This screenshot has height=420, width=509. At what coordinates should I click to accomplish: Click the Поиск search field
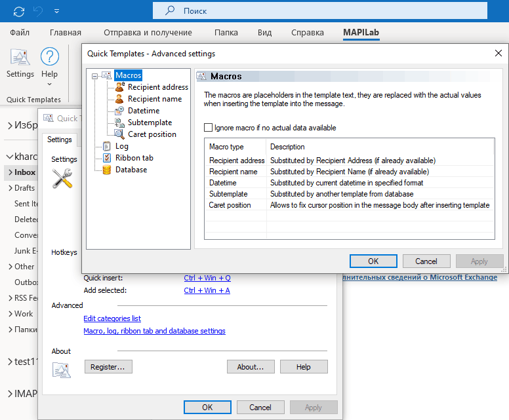click(321, 11)
